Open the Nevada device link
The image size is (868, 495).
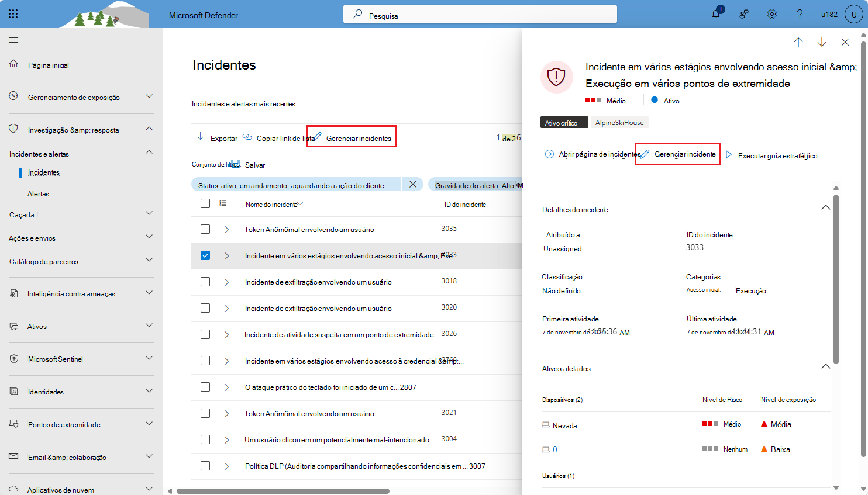pos(564,425)
